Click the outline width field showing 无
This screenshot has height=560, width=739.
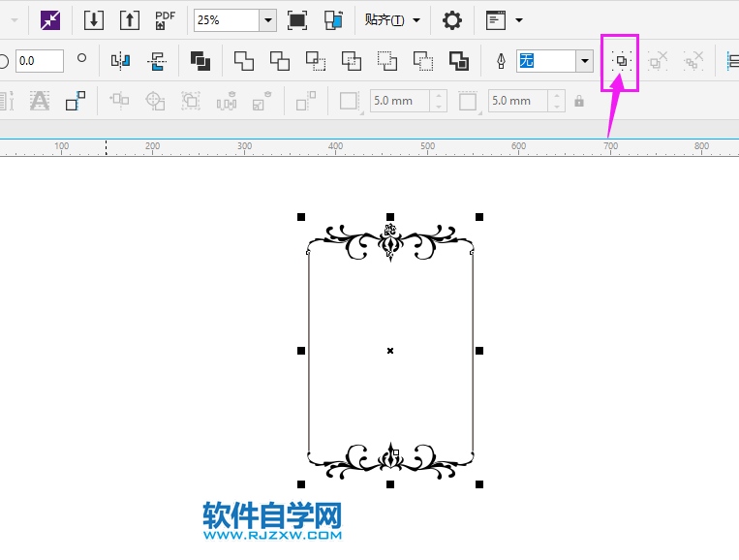click(x=546, y=61)
